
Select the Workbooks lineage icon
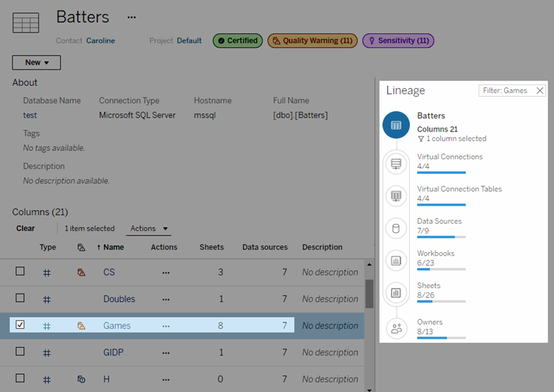tap(396, 260)
